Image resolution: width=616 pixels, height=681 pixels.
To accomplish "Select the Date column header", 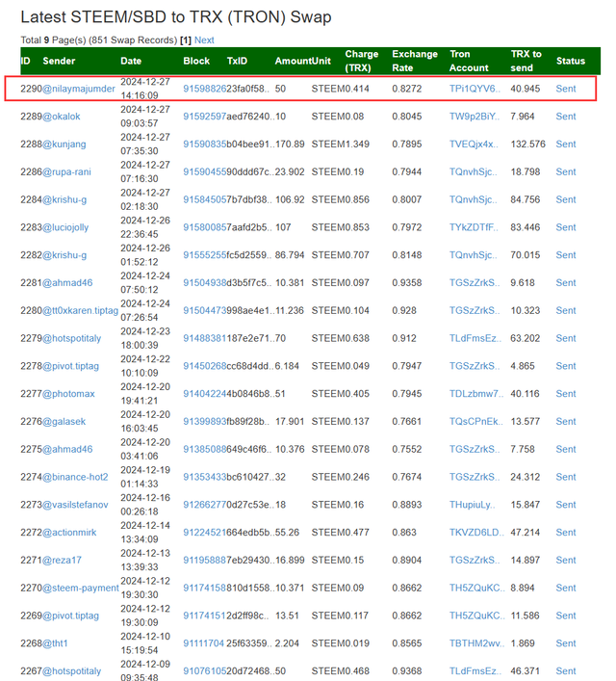I will pos(131,61).
